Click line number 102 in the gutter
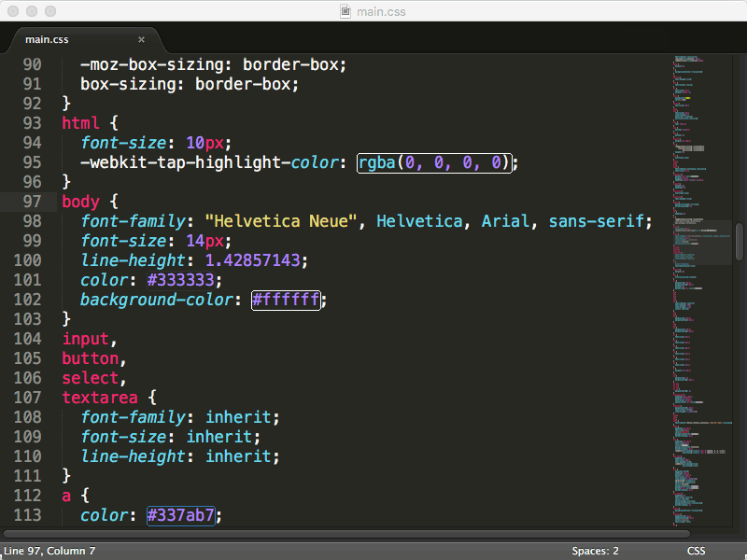 point(33,300)
